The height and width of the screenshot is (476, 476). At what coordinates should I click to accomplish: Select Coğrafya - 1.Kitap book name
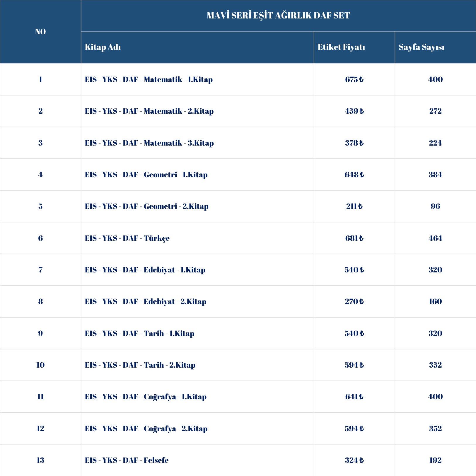[x=146, y=397]
